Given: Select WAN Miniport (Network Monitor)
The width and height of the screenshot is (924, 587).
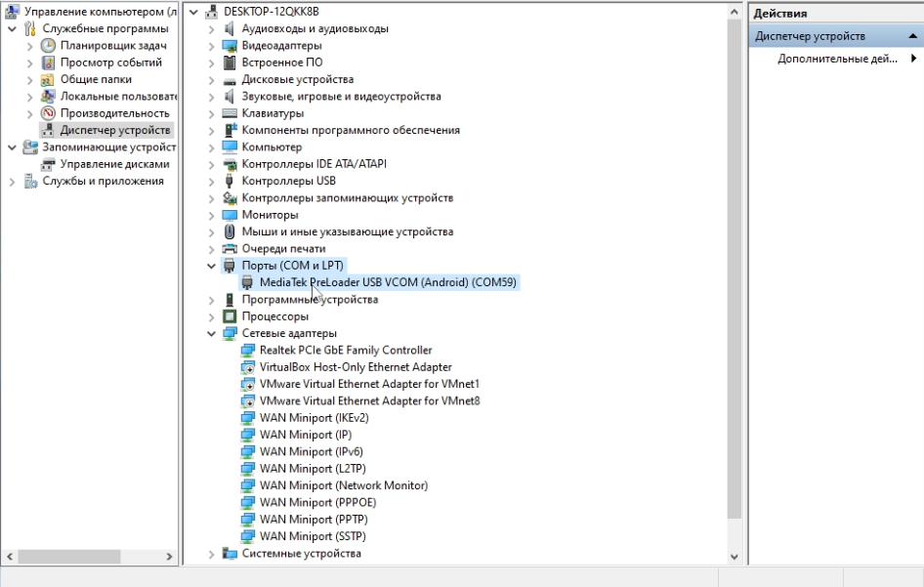Looking at the screenshot, I should click(344, 485).
